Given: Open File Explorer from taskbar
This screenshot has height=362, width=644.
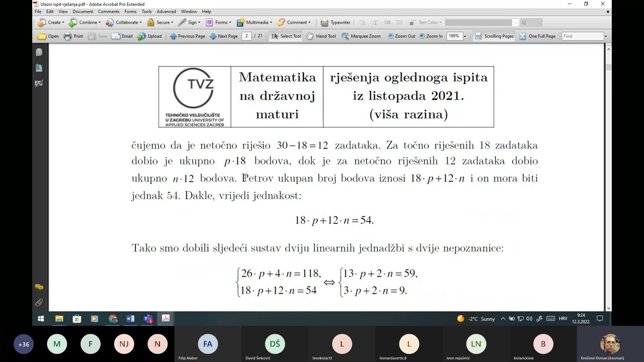Looking at the screenshot, I should click(59, 319).
